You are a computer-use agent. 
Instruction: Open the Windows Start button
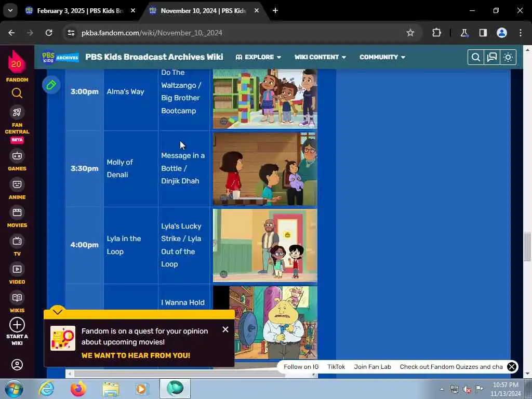click(x=14, y=389)
